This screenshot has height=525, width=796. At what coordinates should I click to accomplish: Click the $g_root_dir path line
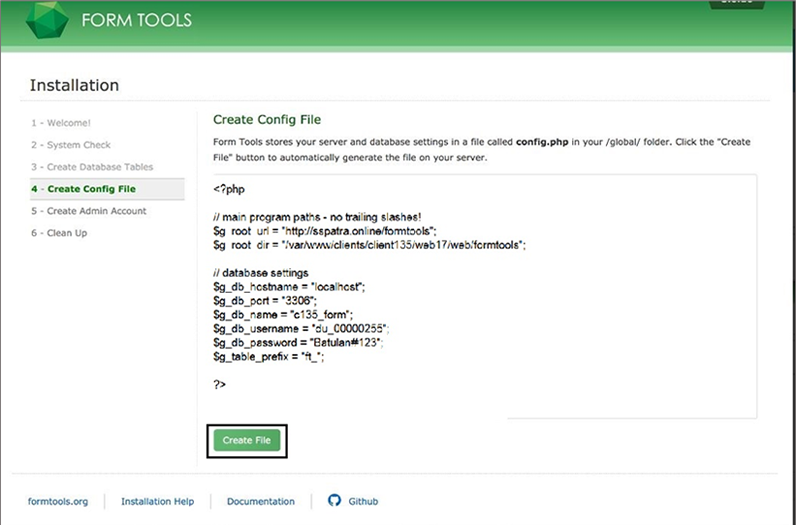pyautogui.click(x=370, y=245)
